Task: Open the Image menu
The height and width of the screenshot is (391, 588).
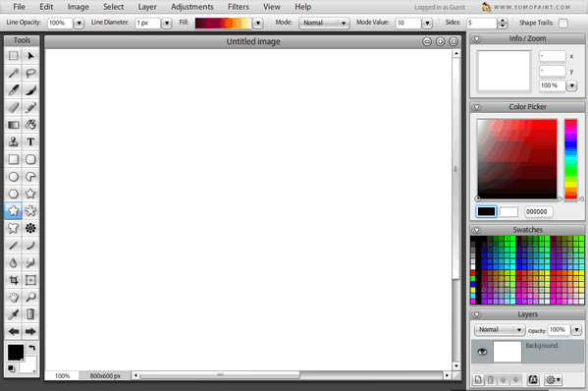Action: (x=78, y=7)
